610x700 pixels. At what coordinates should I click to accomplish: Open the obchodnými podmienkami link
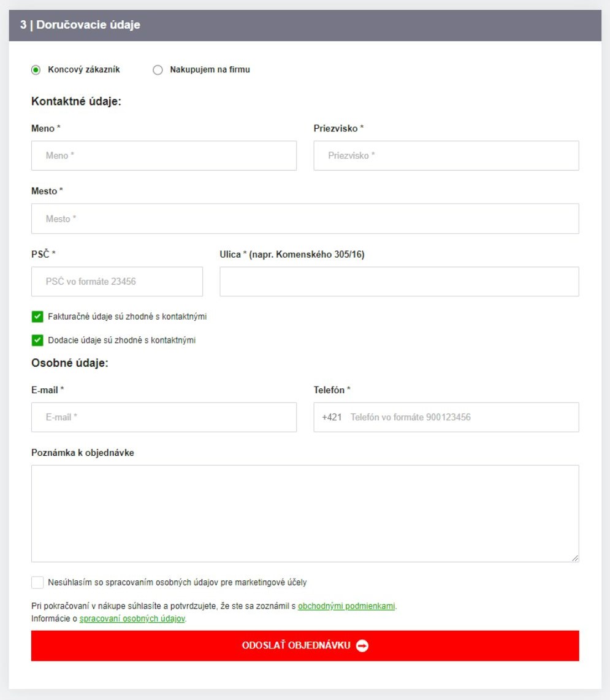(x=346, y=606)
